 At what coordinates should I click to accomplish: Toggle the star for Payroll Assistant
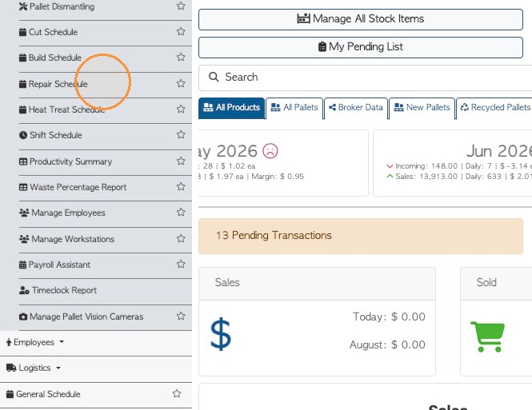(181, 264)
